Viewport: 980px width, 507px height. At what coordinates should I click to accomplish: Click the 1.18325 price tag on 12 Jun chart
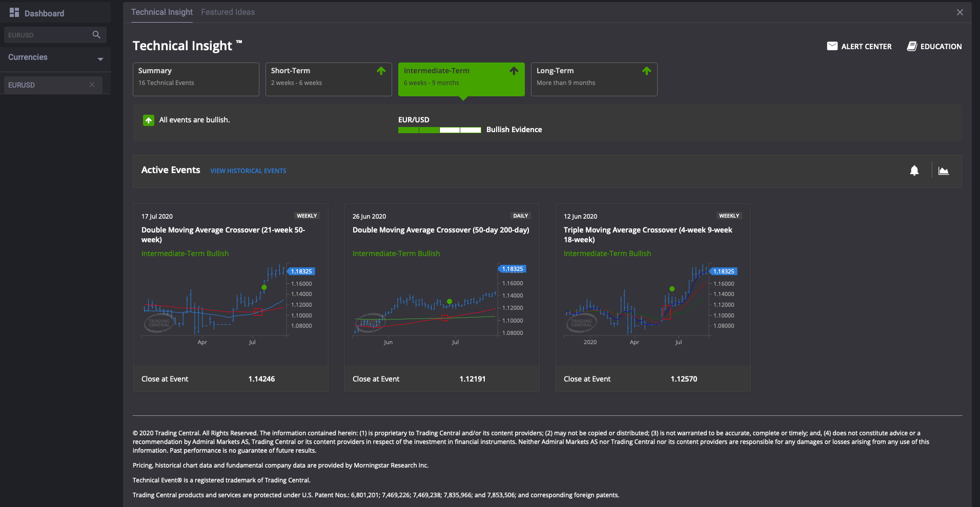(724, 271)
